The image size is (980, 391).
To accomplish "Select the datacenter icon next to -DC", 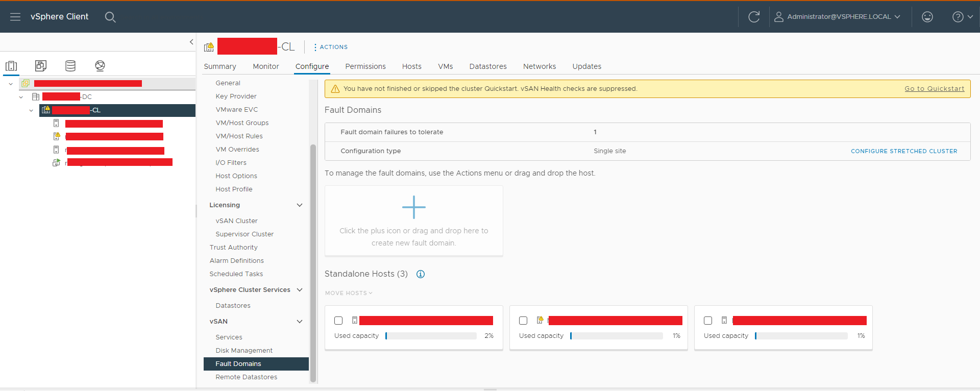I will click(x=36, y=96).
